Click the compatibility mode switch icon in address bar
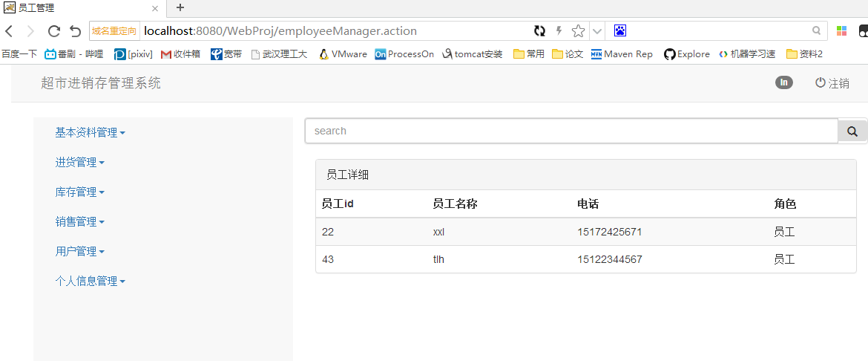This screenshot has width=868, height=361. point(539,31)
